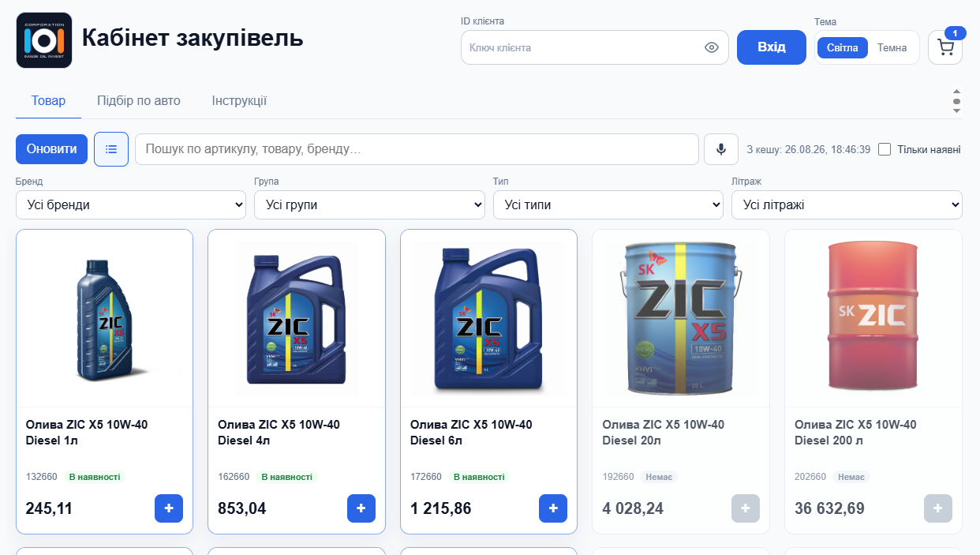
Task: Click В наявності badge on Diesel 1л
Action: click(x=95, y=477)
